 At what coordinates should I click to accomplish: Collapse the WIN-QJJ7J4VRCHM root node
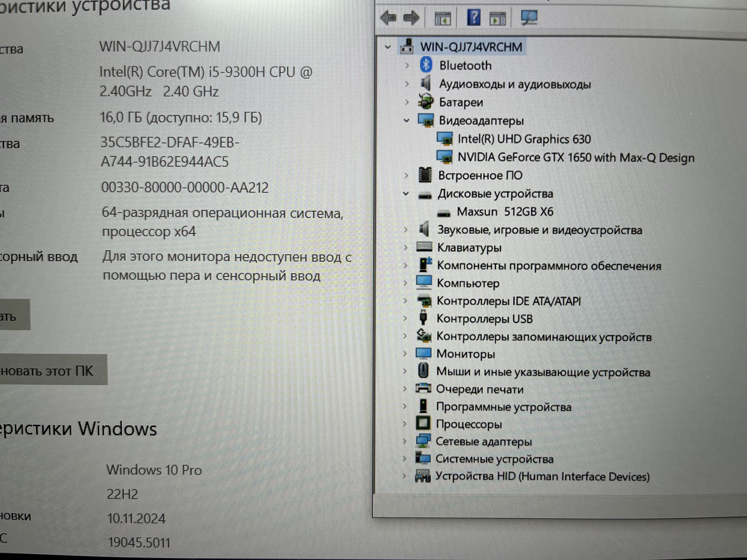388,47
